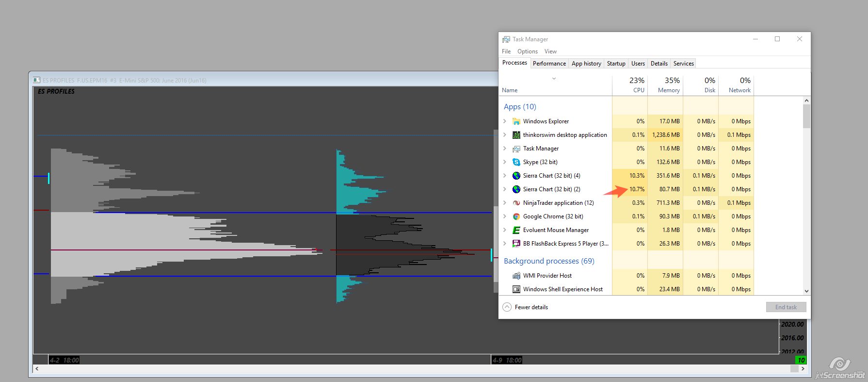Minimize the Task Manager window

coord(755,39)
